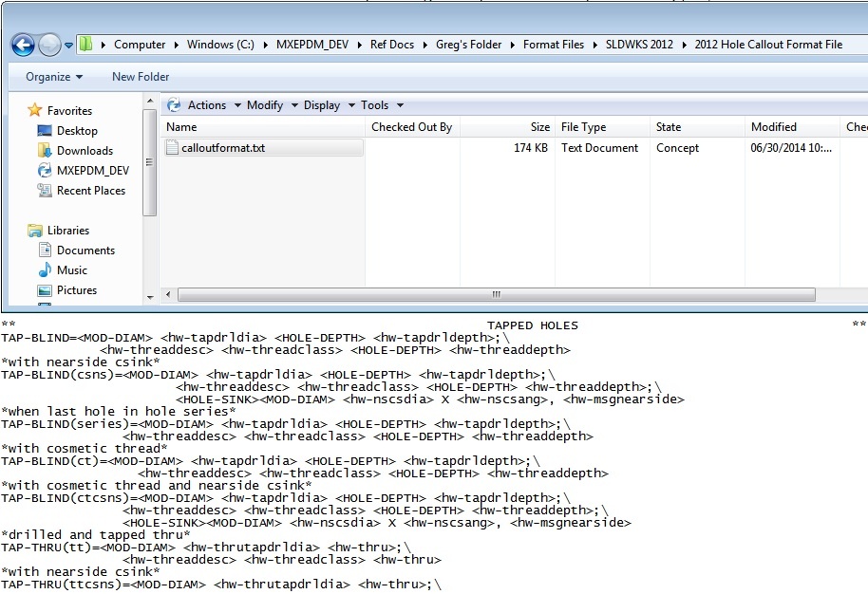868x594 pixels.
Task: Click the Favorites star icon
Action: click(x=35, y=110)
